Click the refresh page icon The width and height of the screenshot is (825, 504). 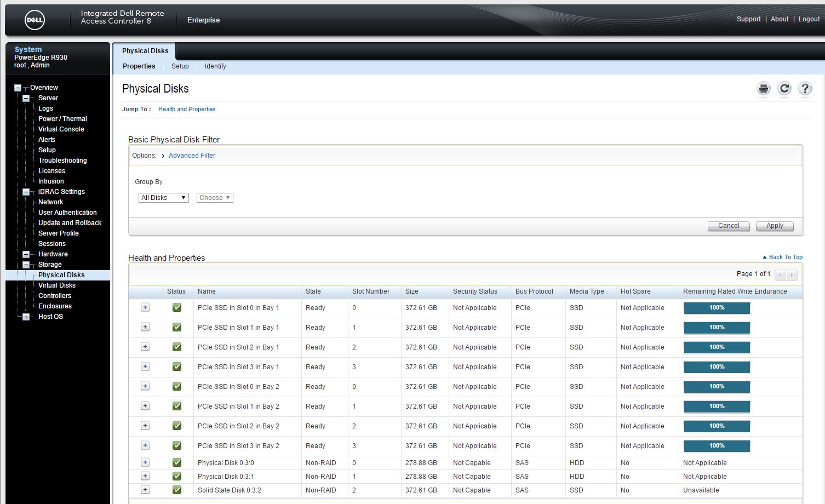tap(784, 89)
